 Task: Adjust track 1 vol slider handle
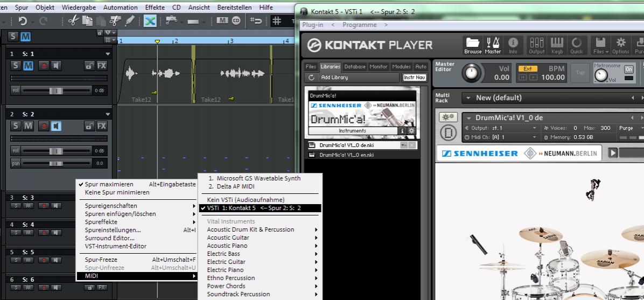tap(56, 90)
